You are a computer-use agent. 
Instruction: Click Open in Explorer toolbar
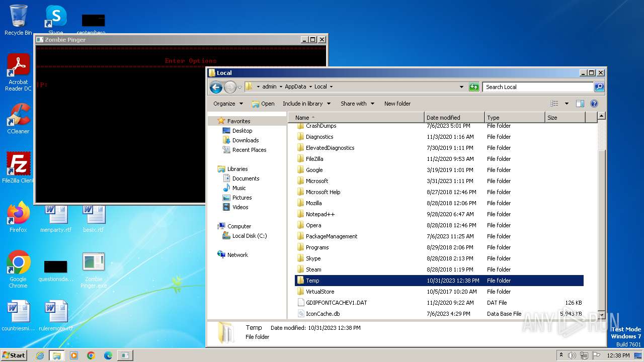pos(263,104)
